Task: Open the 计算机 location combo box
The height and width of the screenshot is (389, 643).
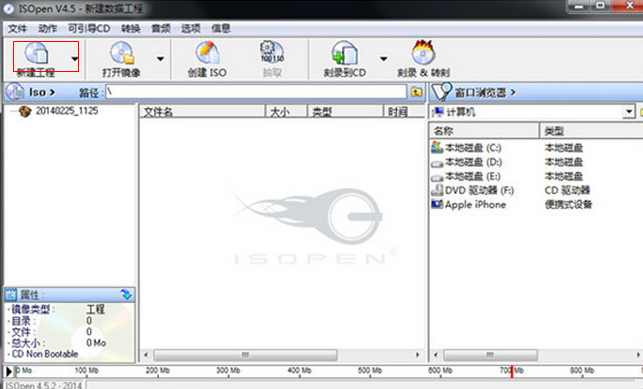Action: pyautogui.click(x=533, y=111)
